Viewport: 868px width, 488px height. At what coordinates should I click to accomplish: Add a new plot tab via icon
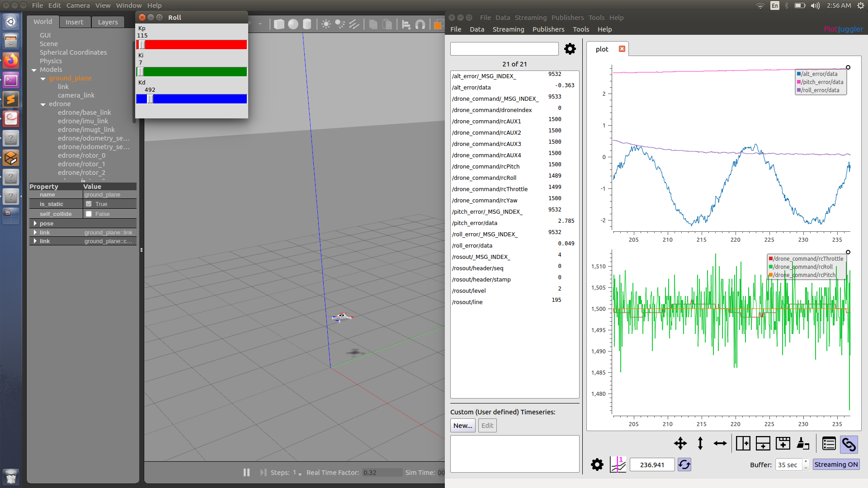(x=783, y=443)
